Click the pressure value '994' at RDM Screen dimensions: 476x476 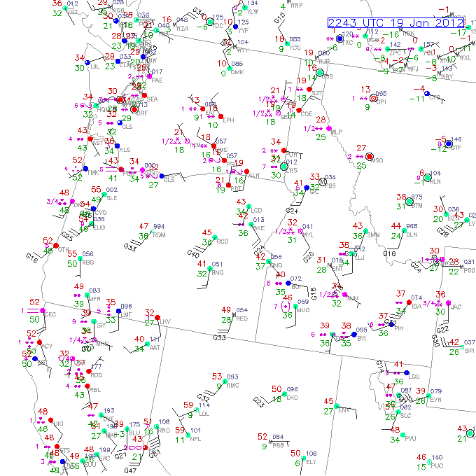pyautogui.click(x=159, y=227)
